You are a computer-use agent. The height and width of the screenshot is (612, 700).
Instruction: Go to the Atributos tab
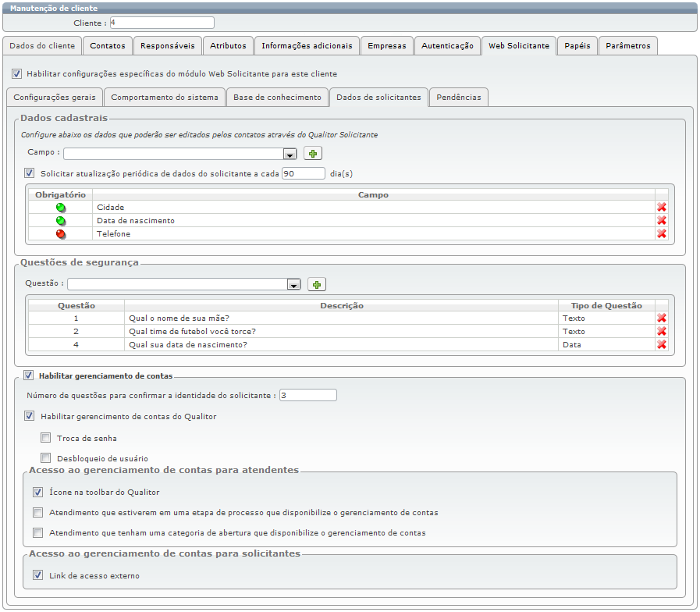(228, 45)
